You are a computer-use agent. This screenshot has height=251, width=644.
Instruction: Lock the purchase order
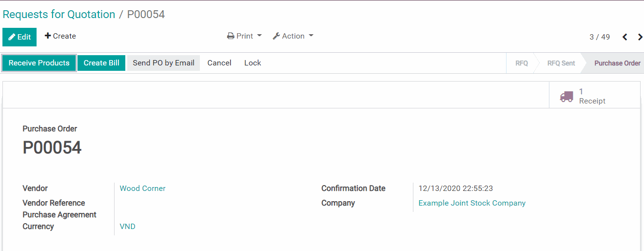(253, 63)
